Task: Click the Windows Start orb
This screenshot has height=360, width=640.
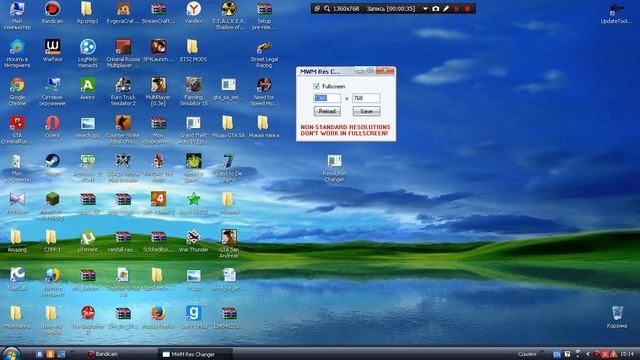Action: [x=11, y=353]
